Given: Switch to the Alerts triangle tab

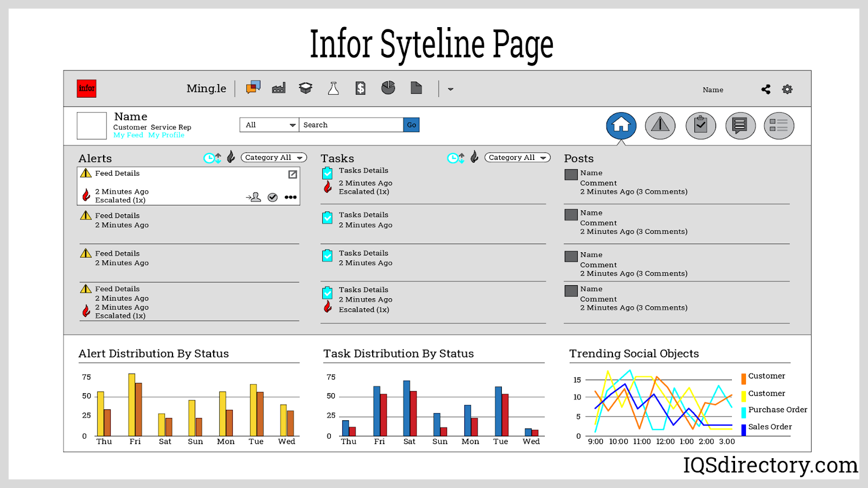Looking at the screenshot, I should (660, 126).
